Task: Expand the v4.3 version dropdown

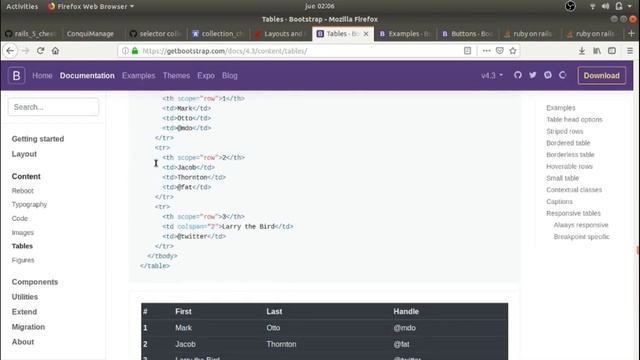Action: point(492,76)
